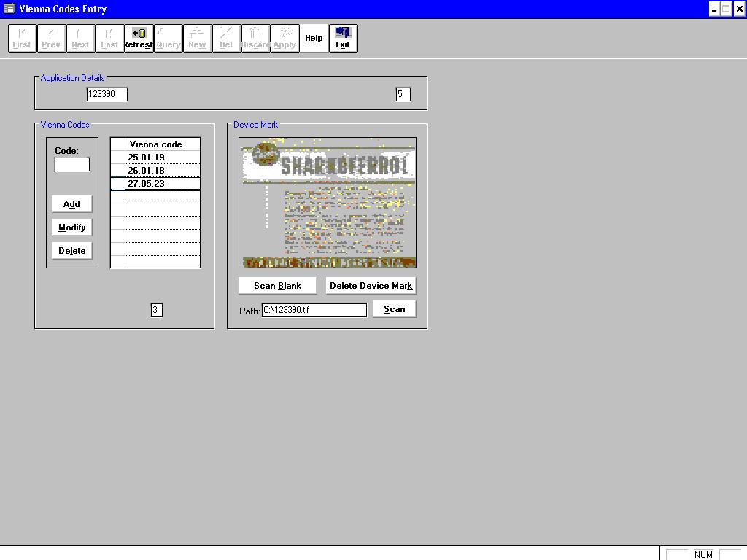Create a record via the New icon
This screenshot has width=747, height=560.
[x=197, y=38]
